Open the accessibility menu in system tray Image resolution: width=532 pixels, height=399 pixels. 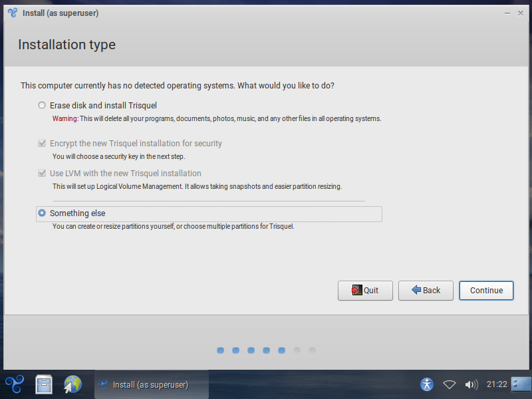(x=427, y=384)
